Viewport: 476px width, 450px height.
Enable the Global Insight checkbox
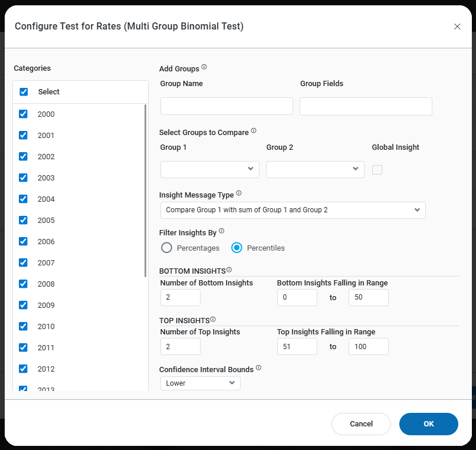[377, 170]
